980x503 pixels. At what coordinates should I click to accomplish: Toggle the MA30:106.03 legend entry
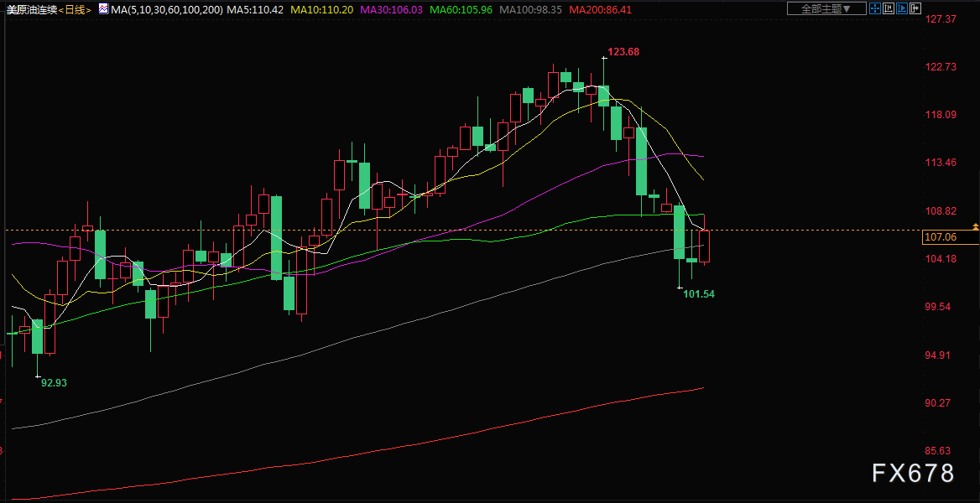393,9
